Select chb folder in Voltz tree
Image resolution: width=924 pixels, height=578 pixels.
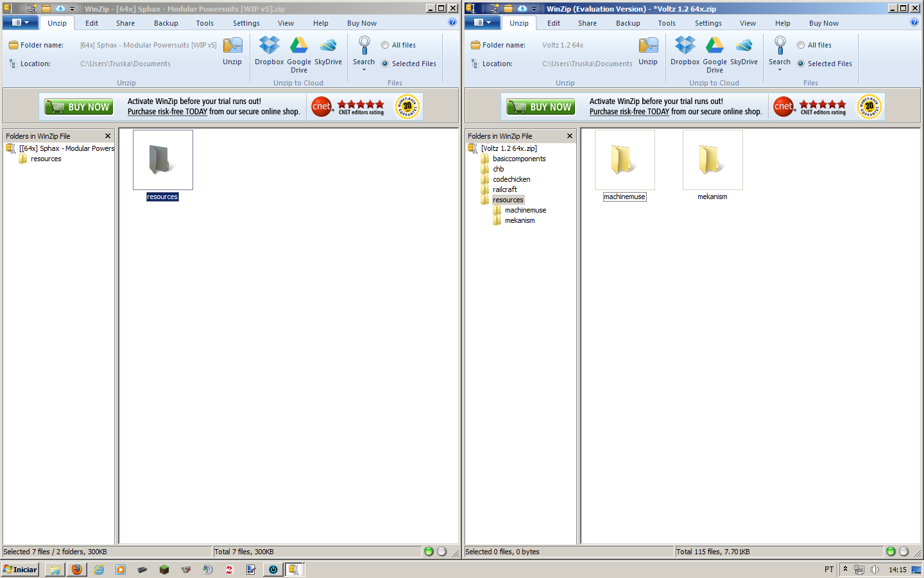coord(498,169)
